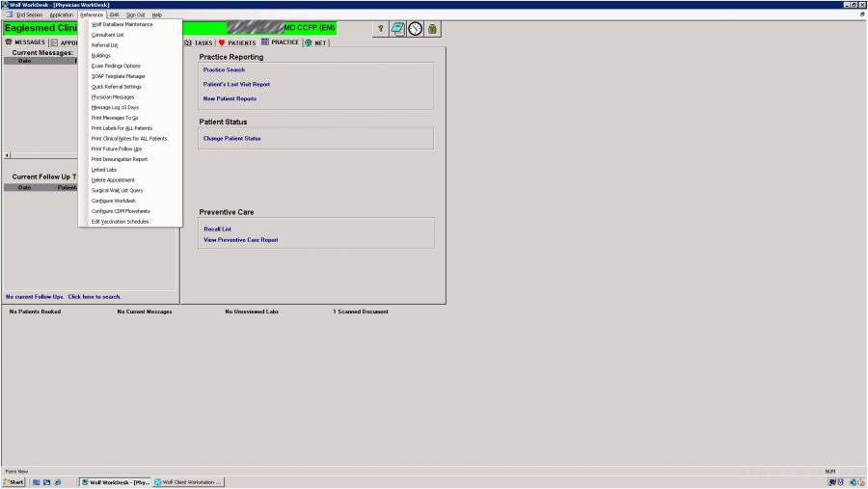Open Patient's Last Visit Report
The height and width of the screenshot is (489, 868).
coord(236,84)
